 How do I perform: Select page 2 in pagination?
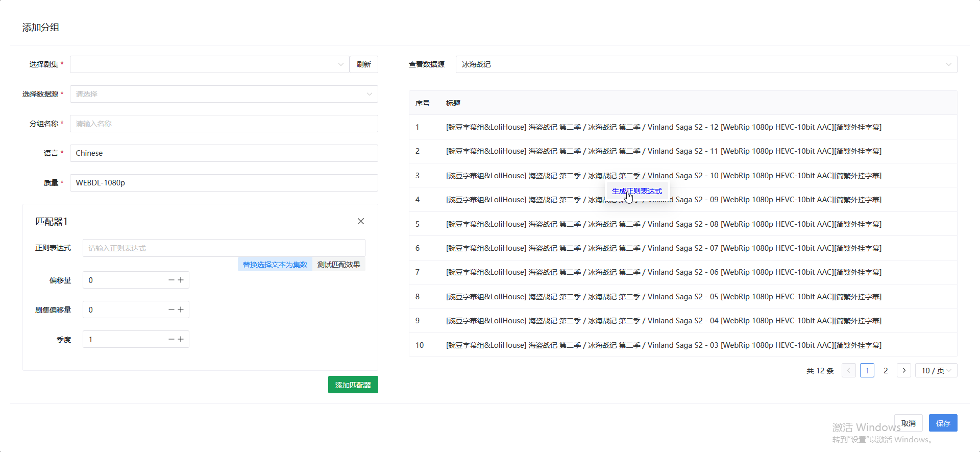coord(886,370)
